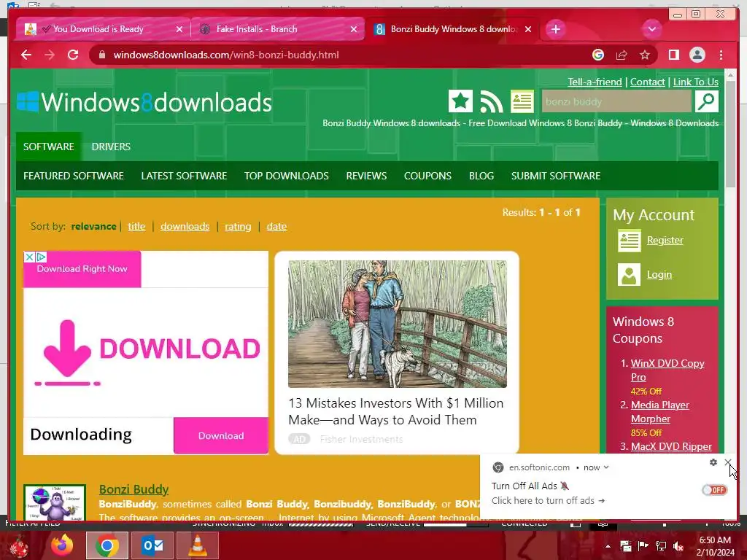Click the Register link in My Account
The width and height of the screenshot is (747, 560).
[x=665, y=240]
